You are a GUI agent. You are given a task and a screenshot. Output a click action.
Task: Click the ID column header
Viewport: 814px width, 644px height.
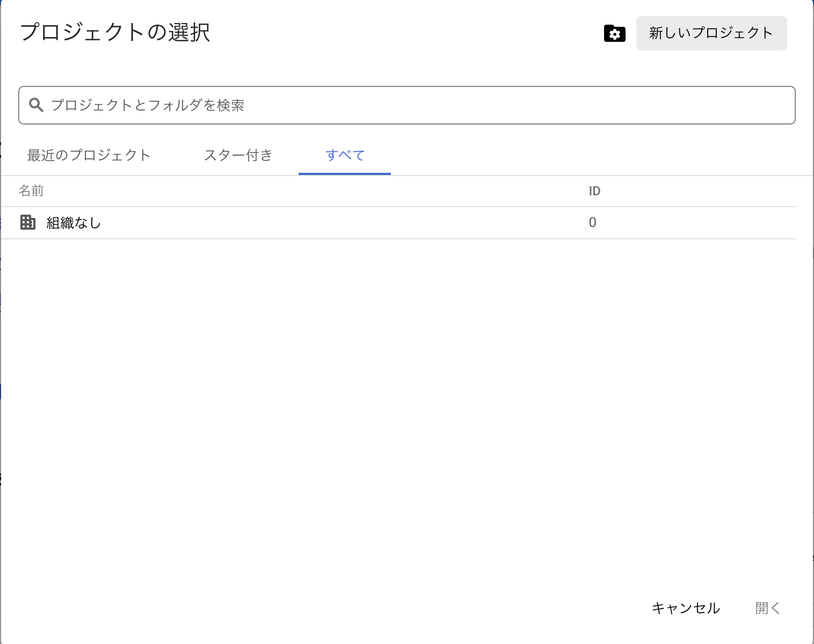(593, 191)
